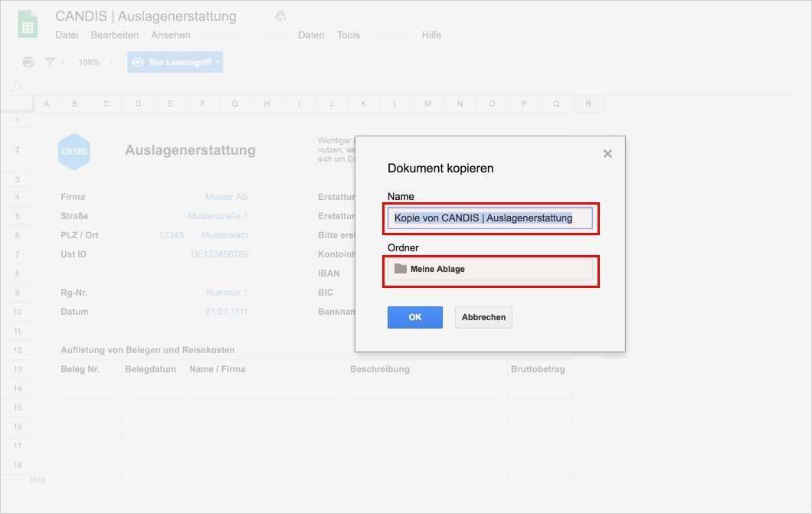
Task: Click the print icon in toolbar
Action: click(x=28, y=62)
